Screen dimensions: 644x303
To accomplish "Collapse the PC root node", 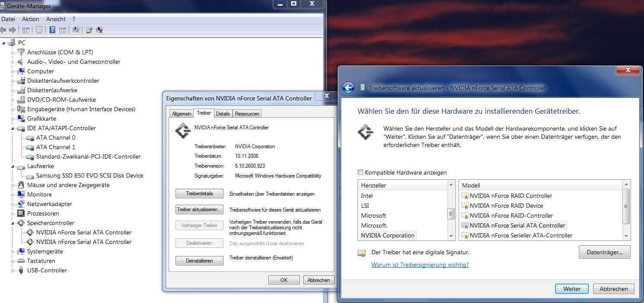I will [x=4, y=43].
